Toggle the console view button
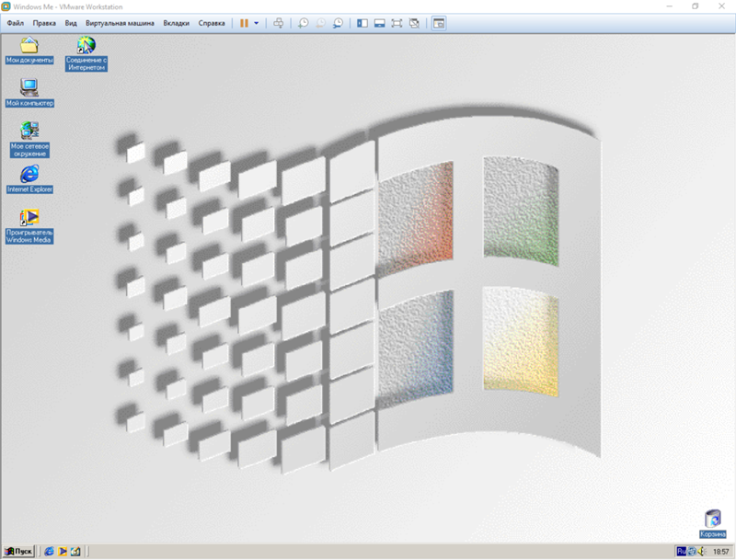736x560 pixels. tap(439, 23)
